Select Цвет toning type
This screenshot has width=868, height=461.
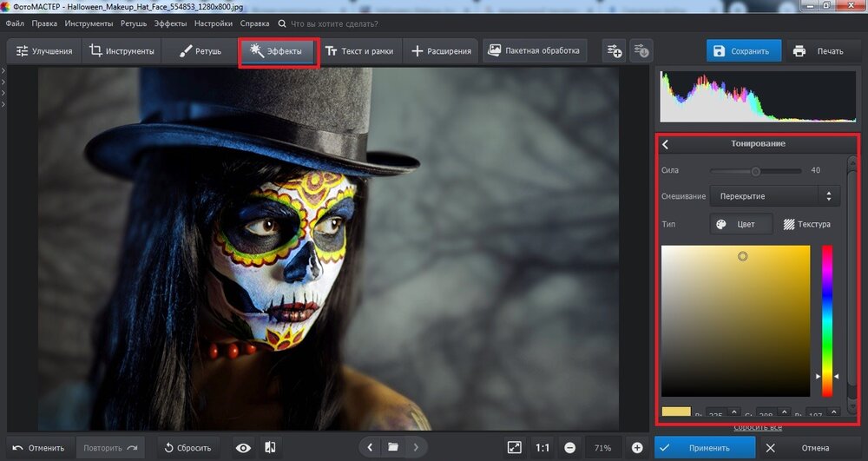coord(743,224)
